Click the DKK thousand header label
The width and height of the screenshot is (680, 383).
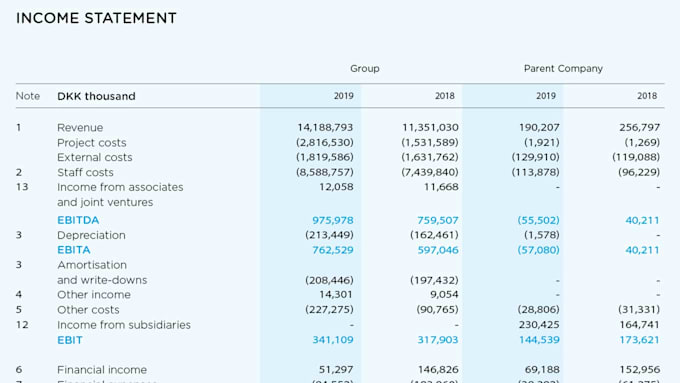pos(96,96)
